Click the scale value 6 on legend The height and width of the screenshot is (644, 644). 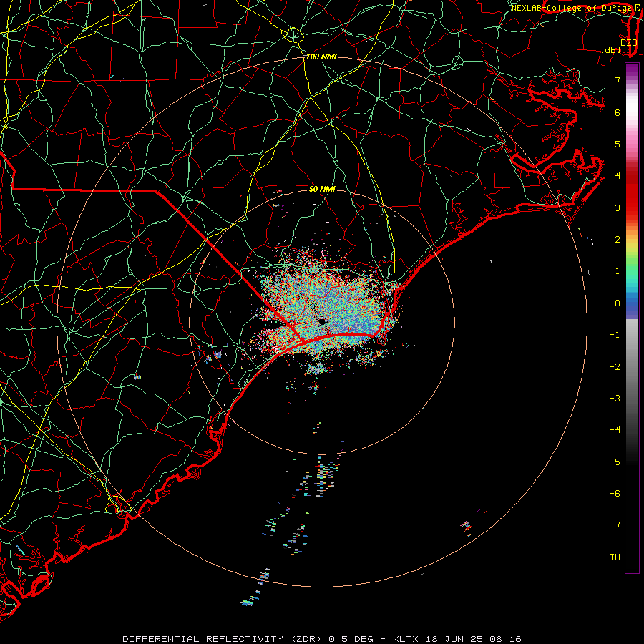point(618,112)
